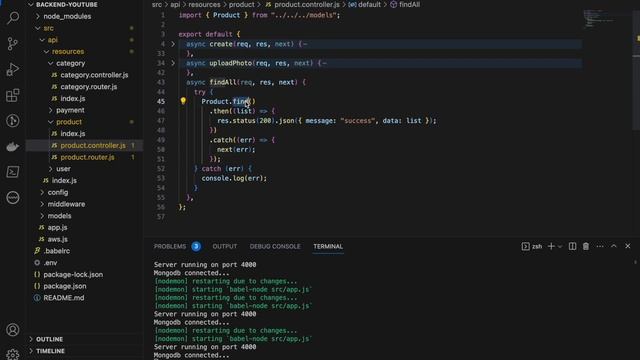Click the editor minimap preview
Image resolution: width=640 pixels, height=360 pixels.
point(599,18)
